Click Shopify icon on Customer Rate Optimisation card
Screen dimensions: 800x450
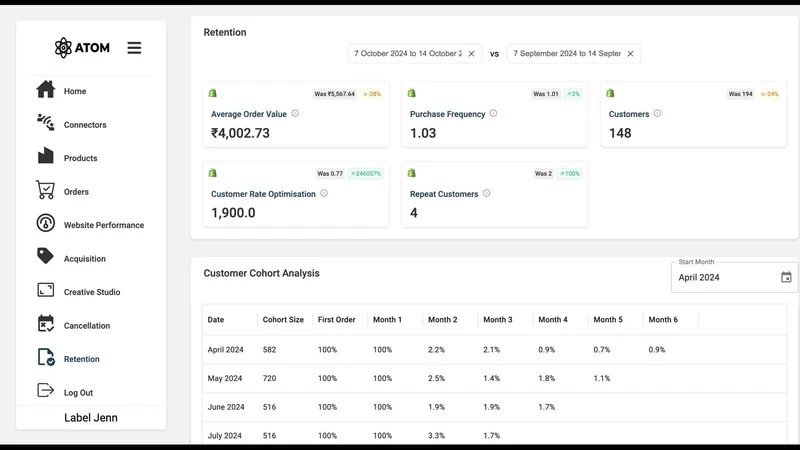(x=213, y=173)
